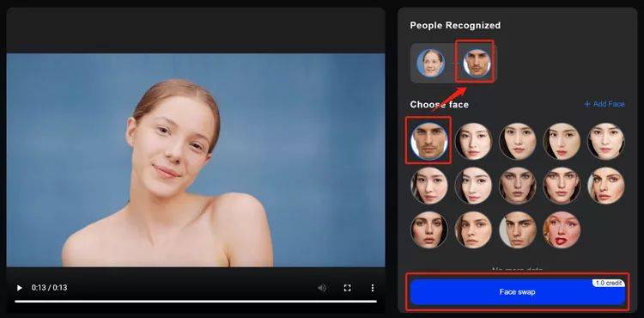Click the 0:13 / 0:13 time display
The width and height of the screenshot is (644, 318).
[49, 288]
